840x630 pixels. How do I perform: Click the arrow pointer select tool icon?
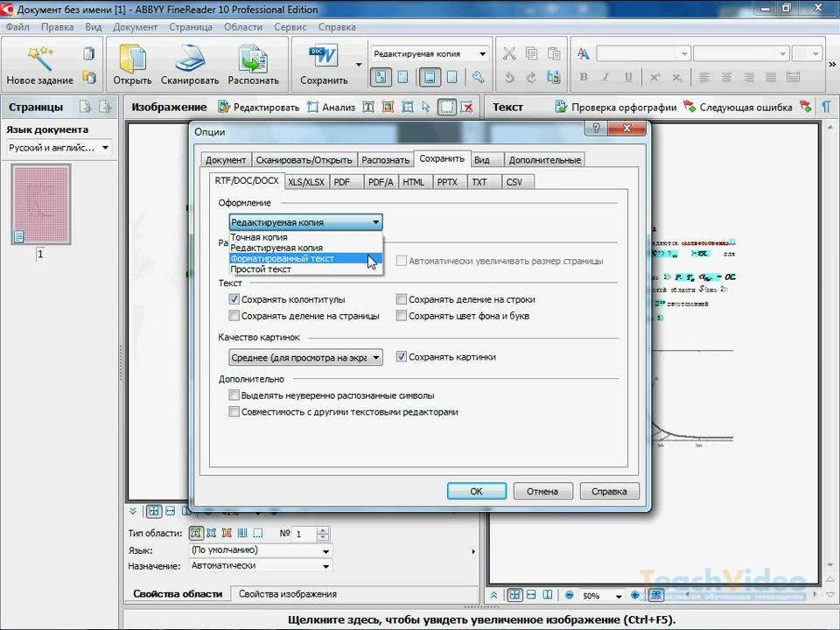click(426, 107)
